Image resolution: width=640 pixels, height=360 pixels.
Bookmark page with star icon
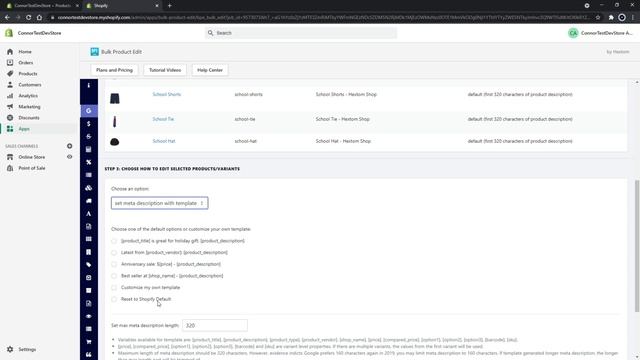(598, 18)
